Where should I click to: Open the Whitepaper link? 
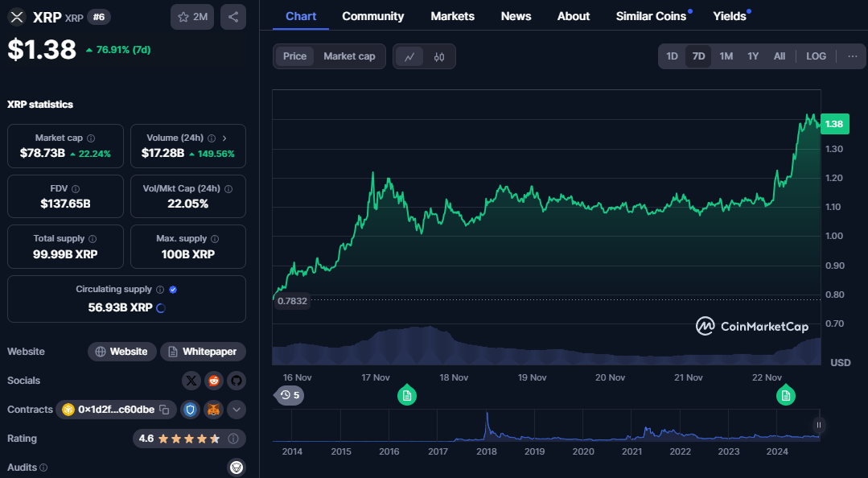pos(203,352)
